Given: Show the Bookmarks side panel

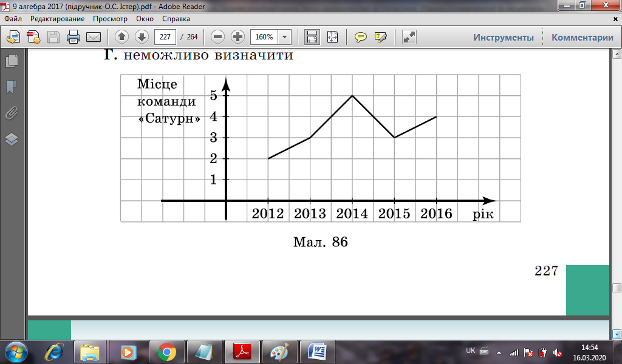Looking at the screenshot, I should point(12,87).
